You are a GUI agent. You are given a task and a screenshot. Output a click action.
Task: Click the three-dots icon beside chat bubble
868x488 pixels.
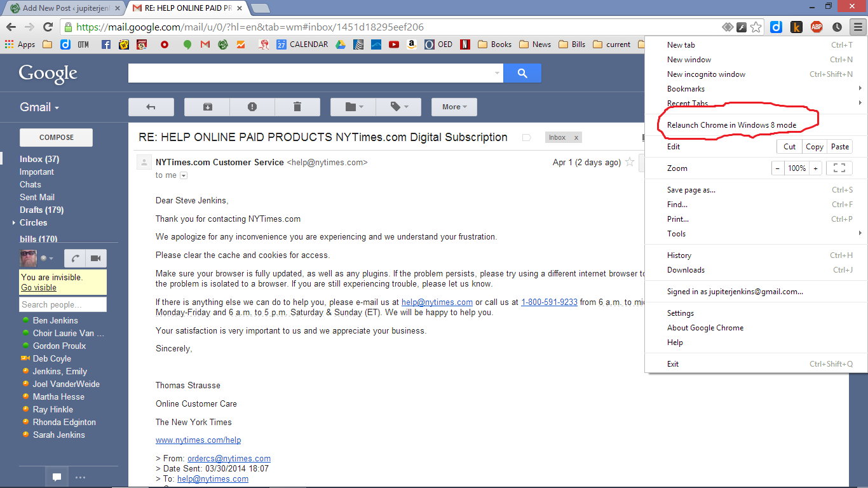[x=80, y=477]
